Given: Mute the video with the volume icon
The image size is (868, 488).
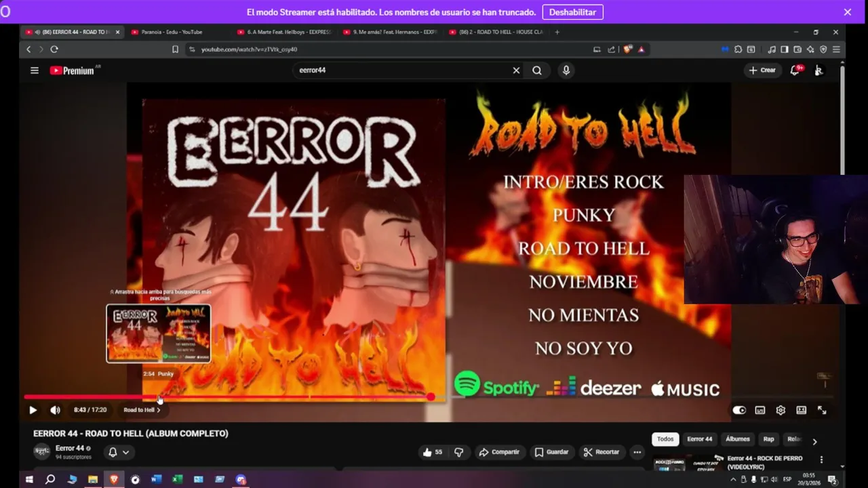Looking at the screenshot, I should pos(55,410).
